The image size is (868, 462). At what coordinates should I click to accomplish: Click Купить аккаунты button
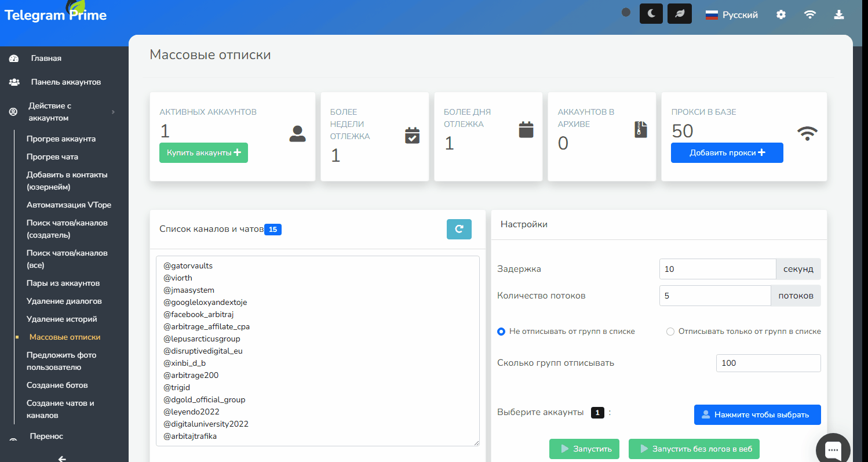[x=203, y=152]
